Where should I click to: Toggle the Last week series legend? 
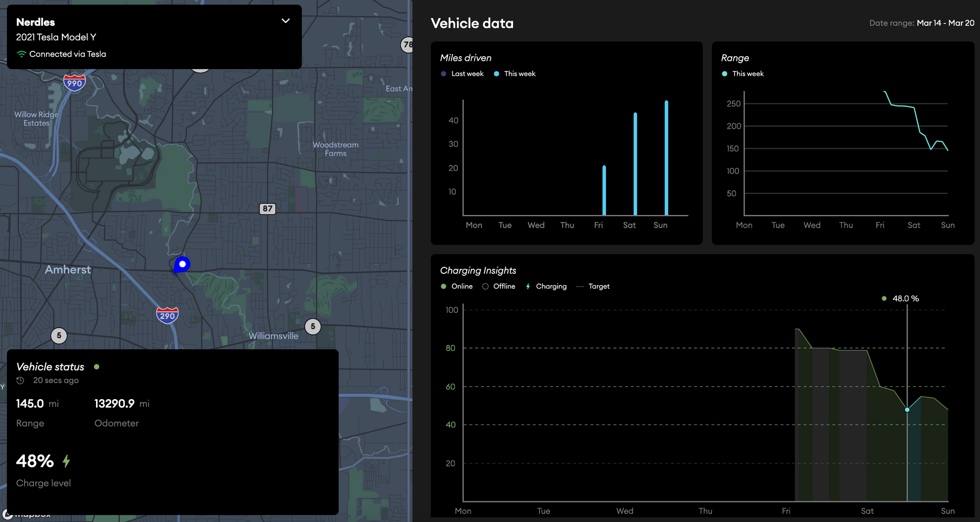[462, 74]
